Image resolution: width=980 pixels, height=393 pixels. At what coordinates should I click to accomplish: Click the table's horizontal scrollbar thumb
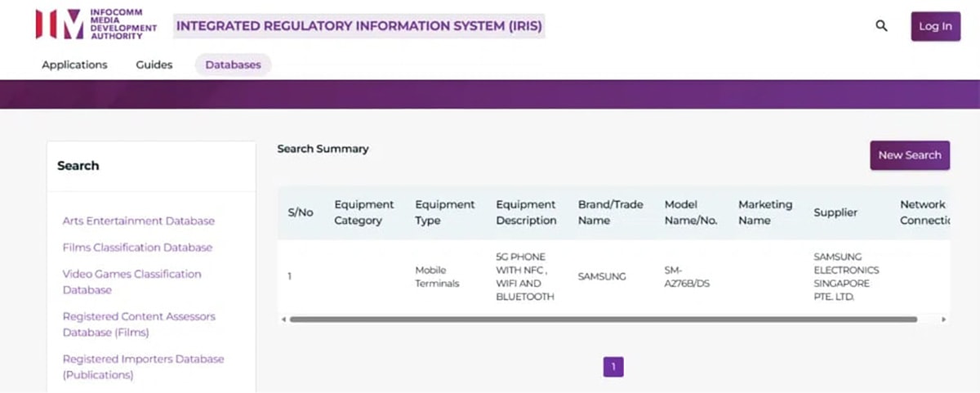click(x=603, y=319)
